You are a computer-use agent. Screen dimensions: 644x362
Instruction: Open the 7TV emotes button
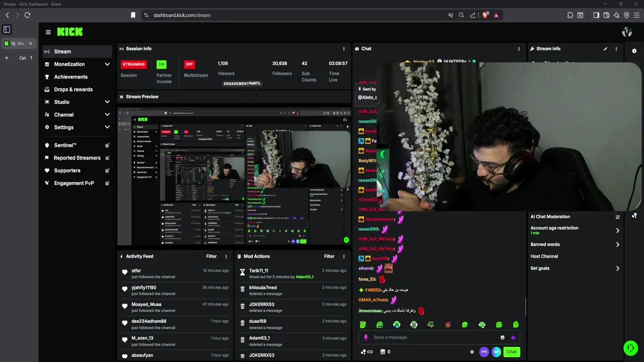click(484, 352)
